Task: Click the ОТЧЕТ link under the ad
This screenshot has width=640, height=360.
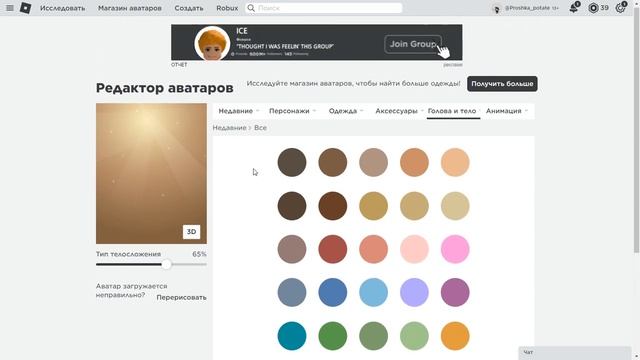Action: 179,64
